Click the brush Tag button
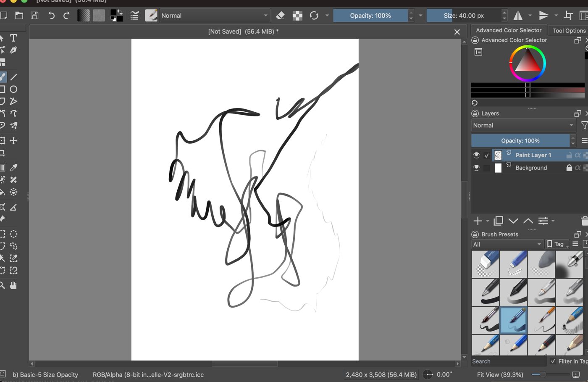 557,244
